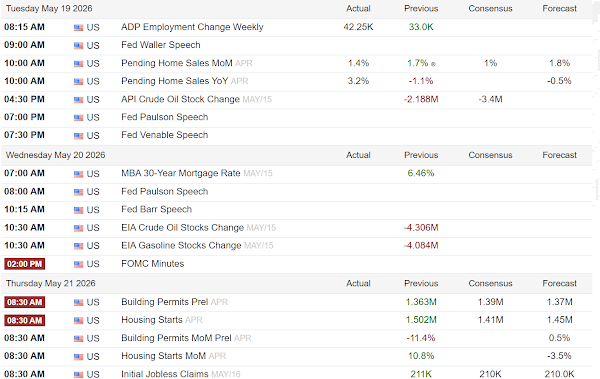Image resolution: width=600 pixels, height=379 pixels.
Task: Open Building Permits MoM Prel event
Action: 176,338
